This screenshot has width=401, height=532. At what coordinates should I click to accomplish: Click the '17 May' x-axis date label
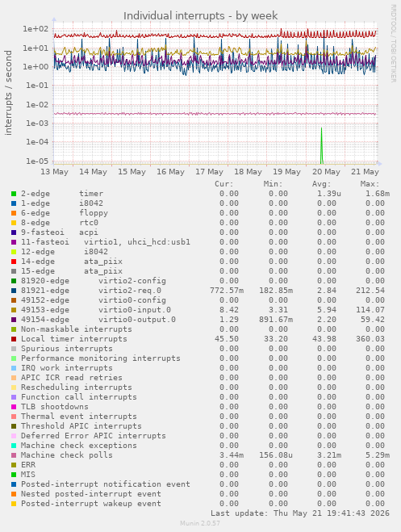point(209,172)
